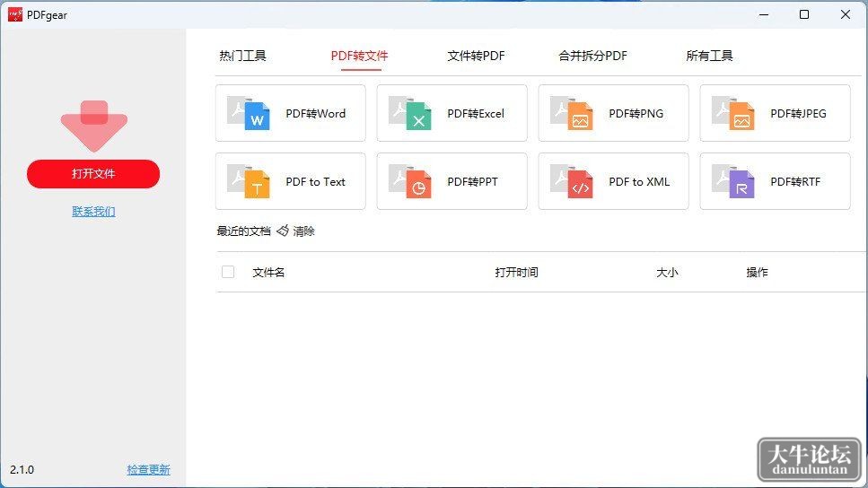This screenshot has width=868, height=488.
Task: Click the PDFgear logo in title bar
Action: click(x=15, y=14)
